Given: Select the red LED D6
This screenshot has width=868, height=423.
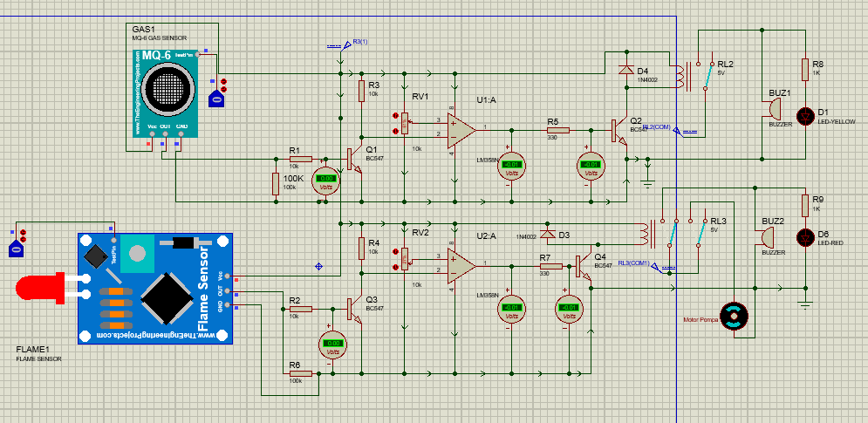Looking at the screenshot, I should tap(805, 237).
